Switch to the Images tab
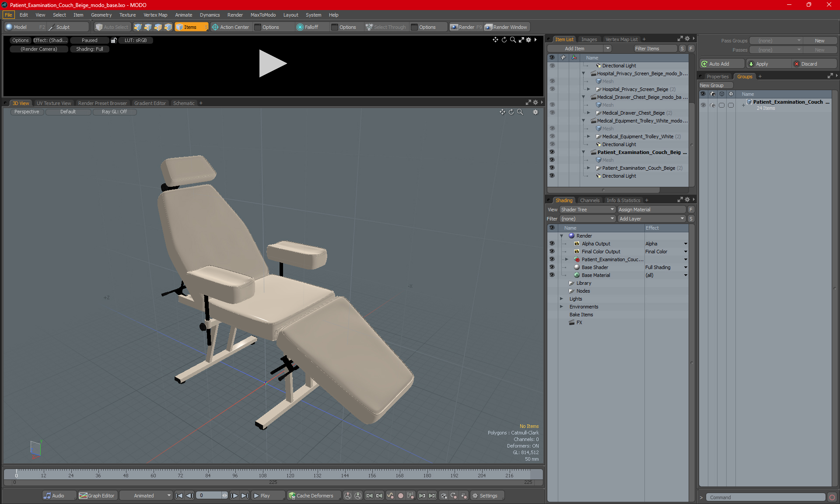This screenshot has width=840, height=504. [589, 39]
